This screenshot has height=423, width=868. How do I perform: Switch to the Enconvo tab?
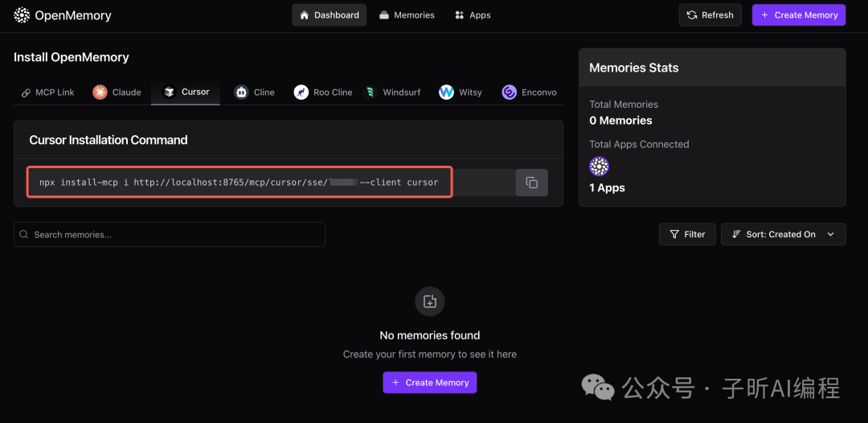click(x=530, y=92)
